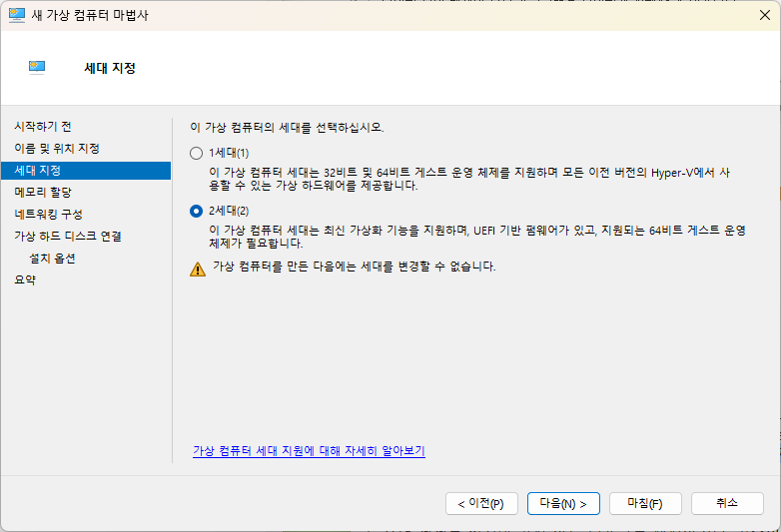Click the title bar wizard icon
The height and width of the screenshot is (532, 781).
16,15
